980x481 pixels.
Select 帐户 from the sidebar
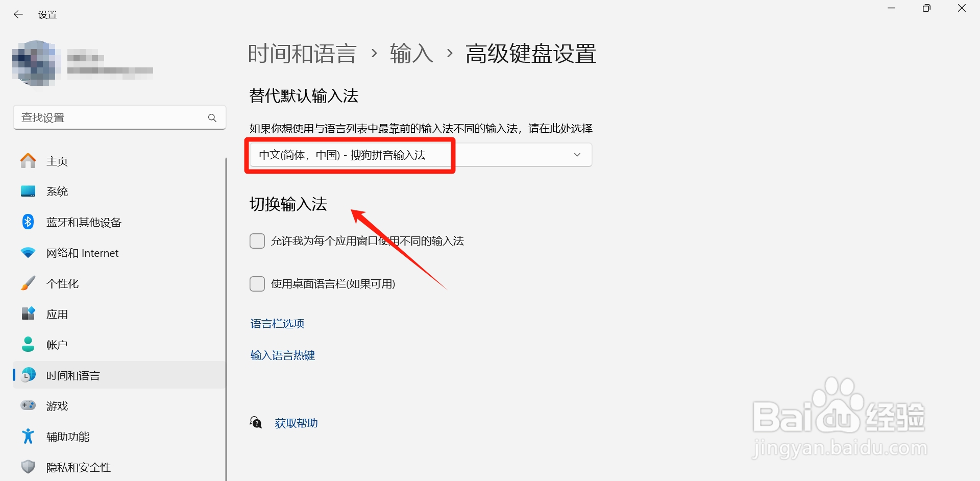tap(56, 344)
